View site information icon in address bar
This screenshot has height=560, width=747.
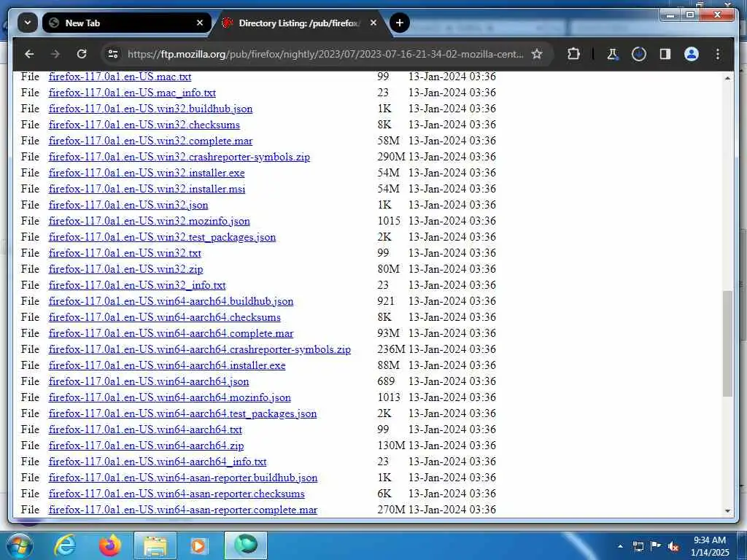tap(113, 54)
